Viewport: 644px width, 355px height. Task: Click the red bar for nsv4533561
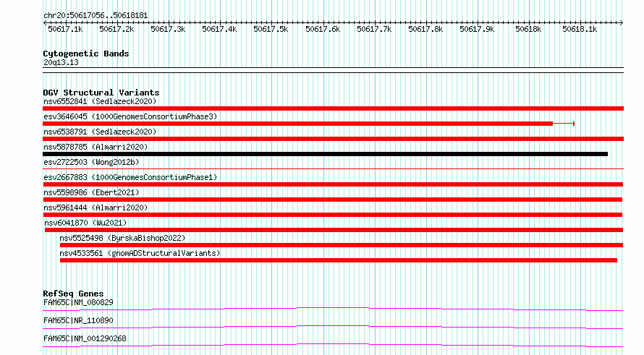pos(339,260)
